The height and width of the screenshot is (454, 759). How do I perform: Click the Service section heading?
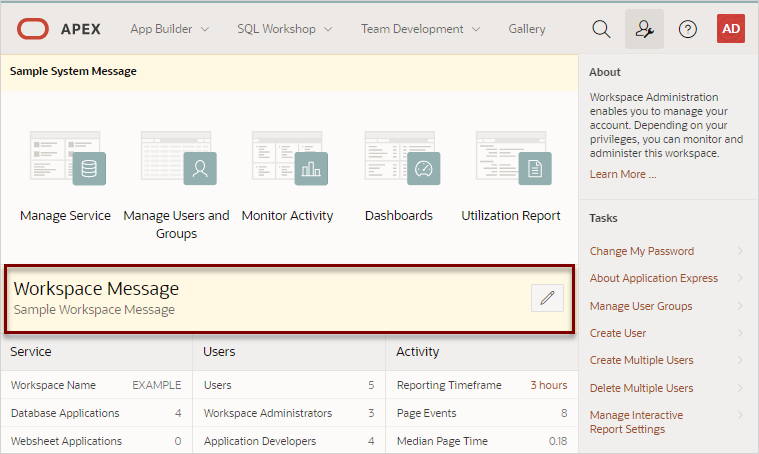[30, 352]
